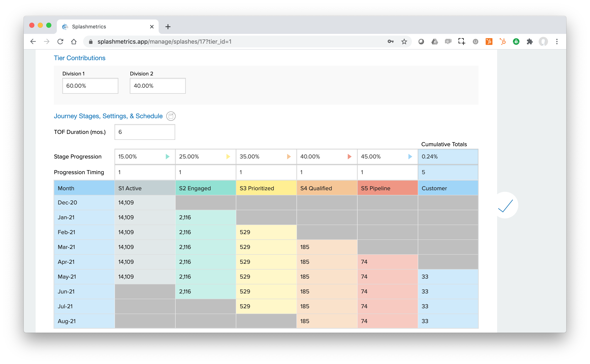This screenshot has width=590, height=364.
Task: Select the Splashmetrics browser tab
Action: 108,27
